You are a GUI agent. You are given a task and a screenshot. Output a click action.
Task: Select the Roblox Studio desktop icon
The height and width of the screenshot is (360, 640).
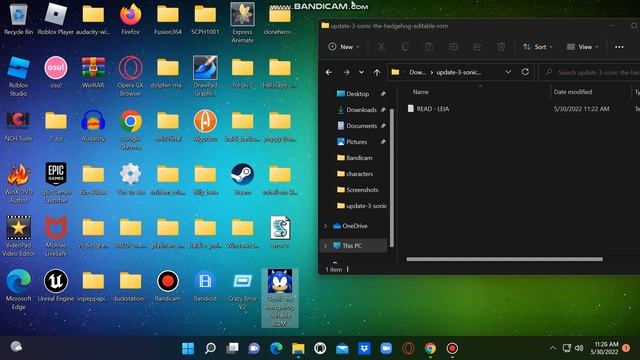coord(18,76)
